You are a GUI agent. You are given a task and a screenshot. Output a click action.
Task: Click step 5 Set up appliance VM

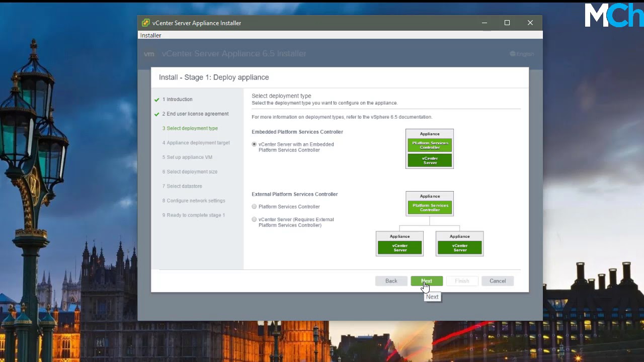point(187,157)
